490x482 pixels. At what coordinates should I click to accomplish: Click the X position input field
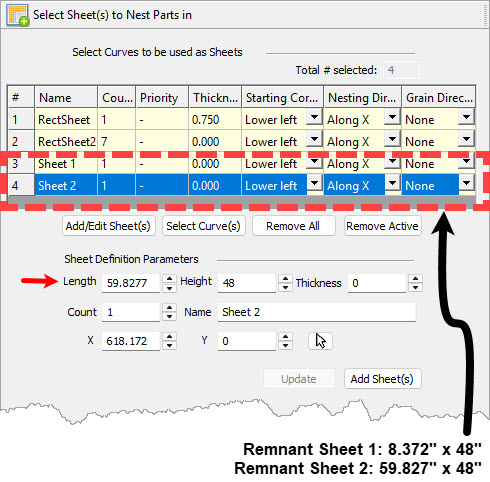[131, 341]
